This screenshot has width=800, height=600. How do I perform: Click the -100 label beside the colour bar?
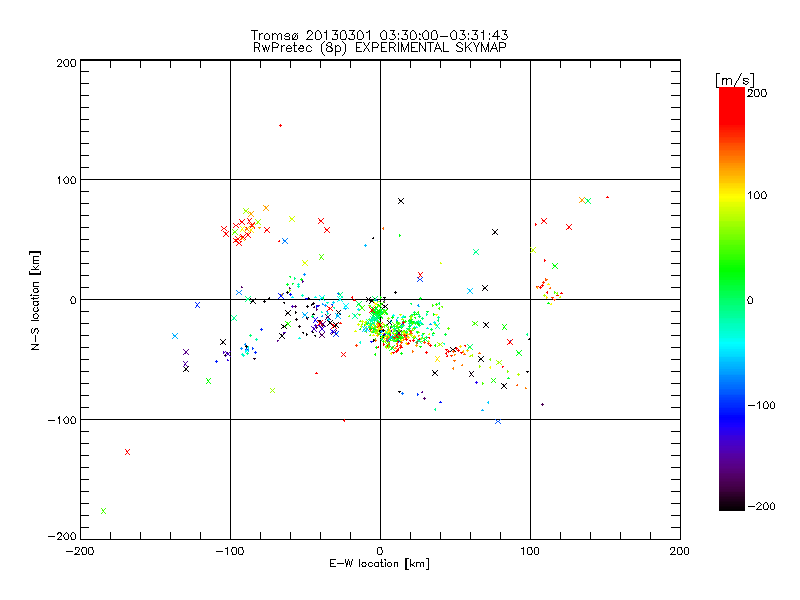[761, 405]
